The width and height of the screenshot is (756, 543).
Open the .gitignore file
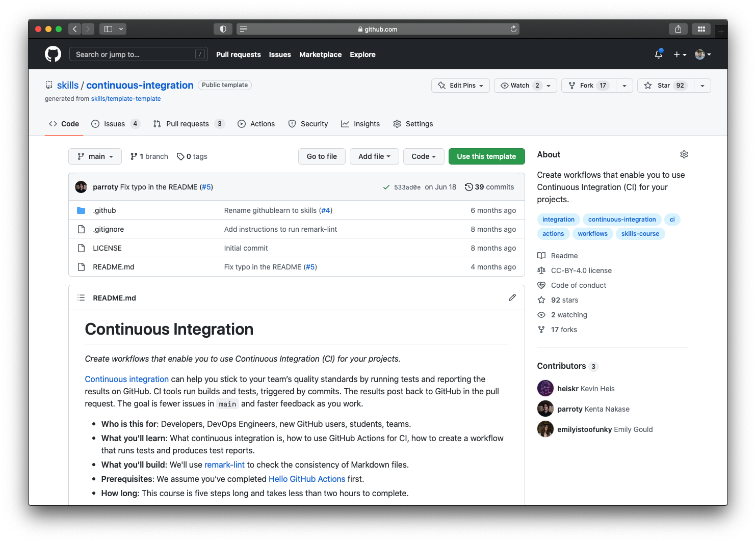109,229
